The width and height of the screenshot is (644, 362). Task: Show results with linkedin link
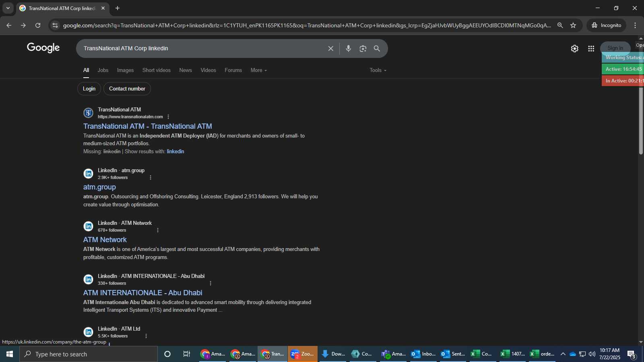pyautogui.click(x=175, y=151)
